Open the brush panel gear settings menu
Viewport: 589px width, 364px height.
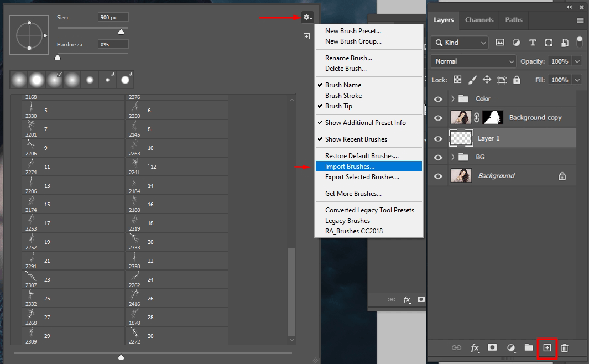coord(307,18)
